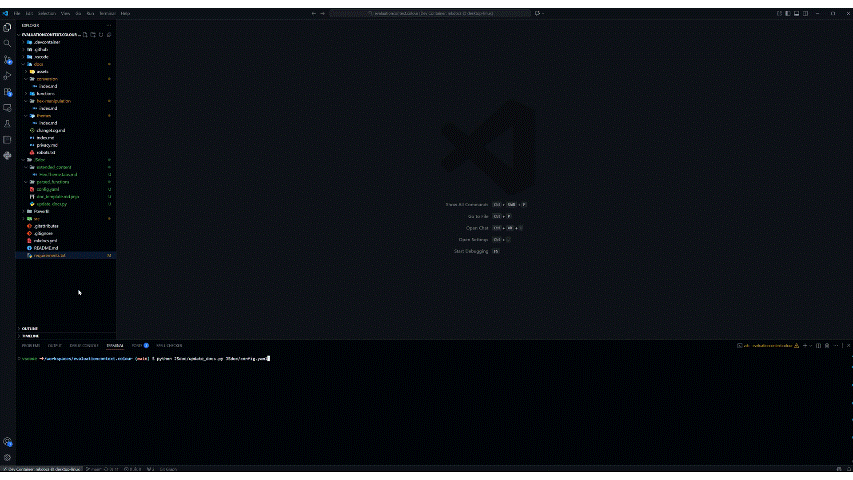The height and width of the screenshot is (480, 853).
Task: Open the Terminal menu in menu bar
Action: coord(109,13)
